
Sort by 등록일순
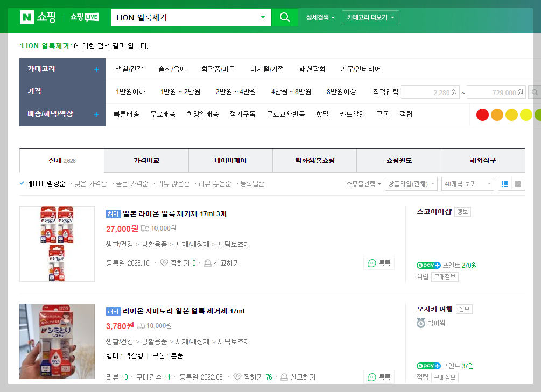pos(252,184)
